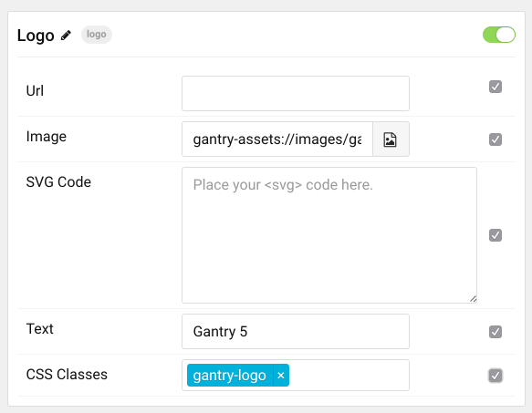This screenshot has height=413, width=532.
Task: Toggle the Logo particle enable switch
Action: click(x=499, y=35)
